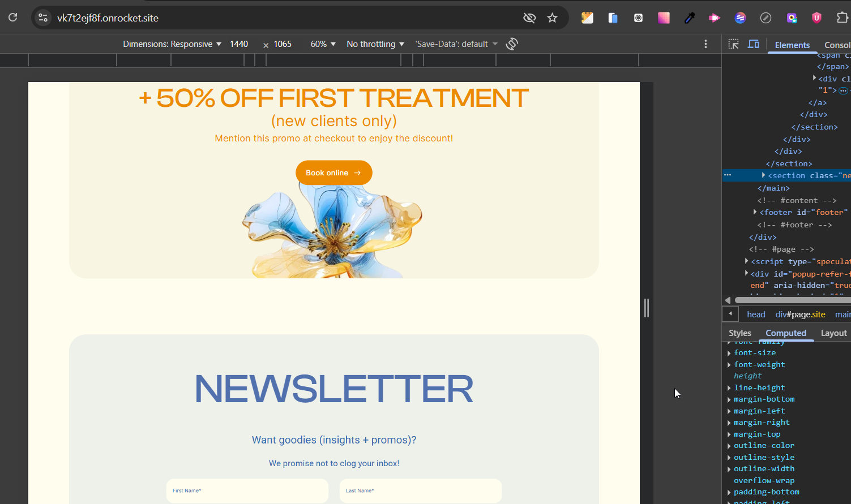Open the Computed pane tab
This screenshot has height=504, width=851.
click(x=786, y=333)
